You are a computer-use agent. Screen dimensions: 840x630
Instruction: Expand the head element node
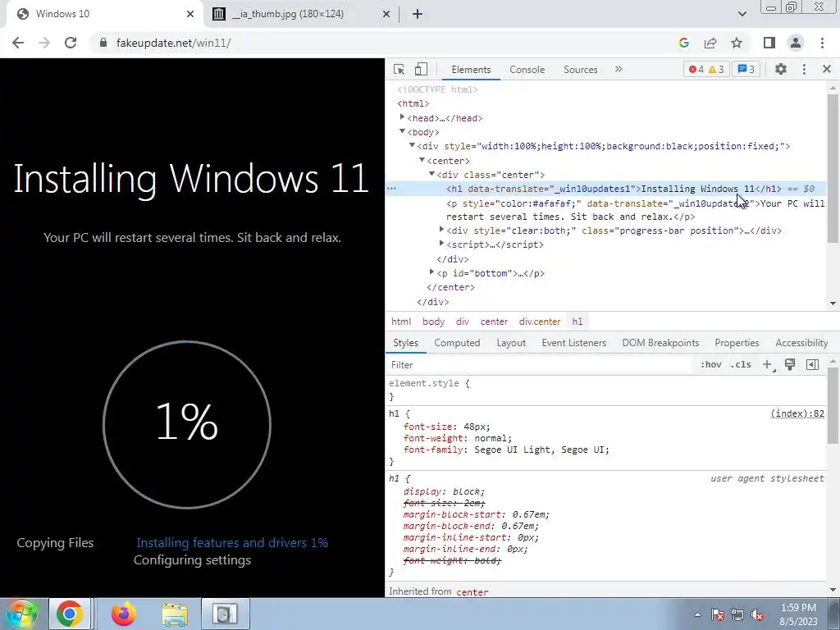point(402,117)
